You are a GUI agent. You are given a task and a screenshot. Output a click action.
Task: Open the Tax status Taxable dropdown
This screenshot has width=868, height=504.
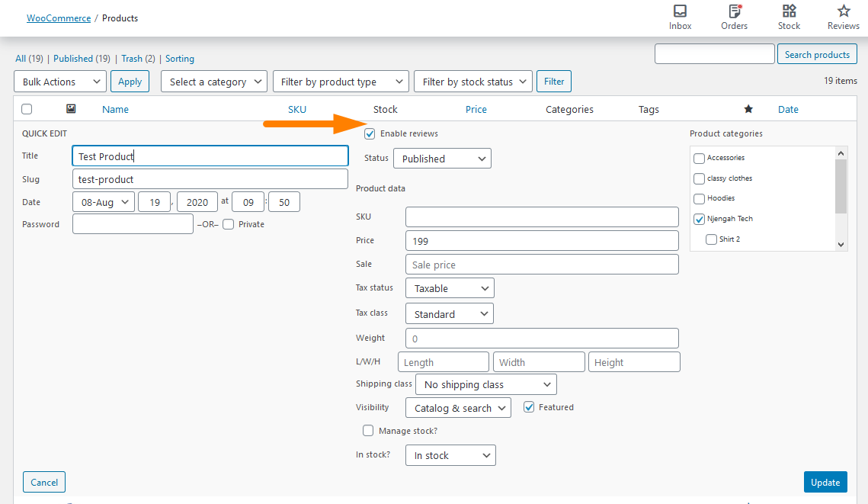pyautogui.click(x=450, y=288)
